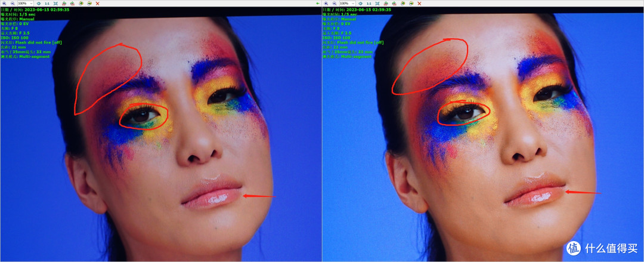644x262 pixels.
Task: Zoom out on the left pane image
Action: tap(13, 4)
